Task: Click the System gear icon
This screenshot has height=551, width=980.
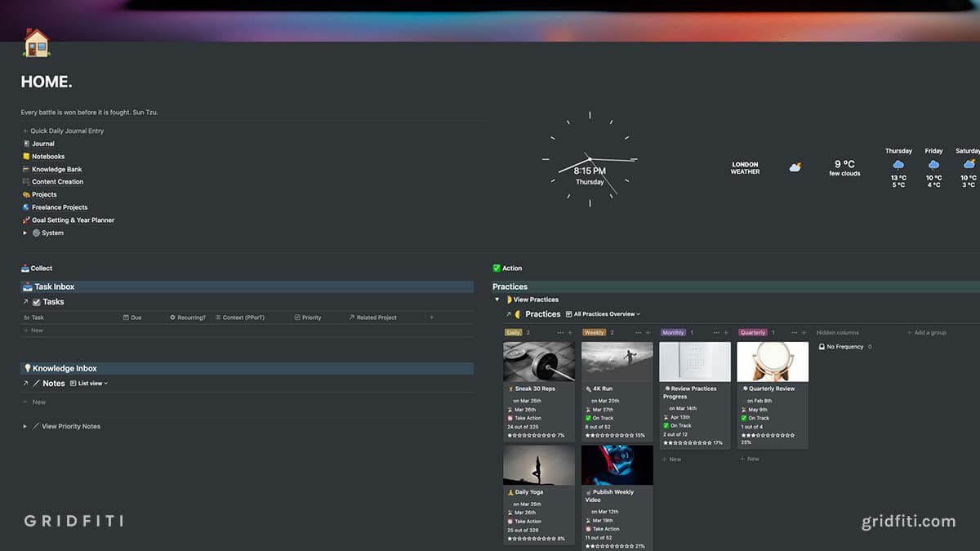Action: [36, 233]
